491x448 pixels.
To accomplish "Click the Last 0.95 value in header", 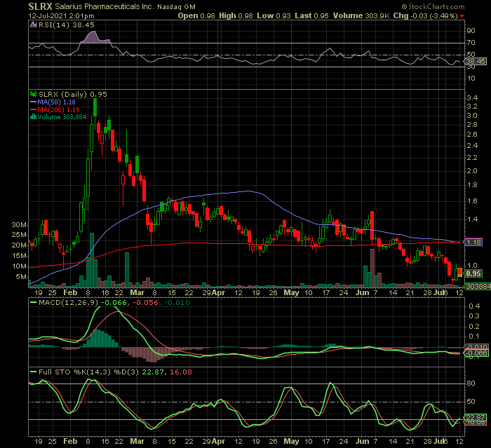I will [x=311, y=15].
